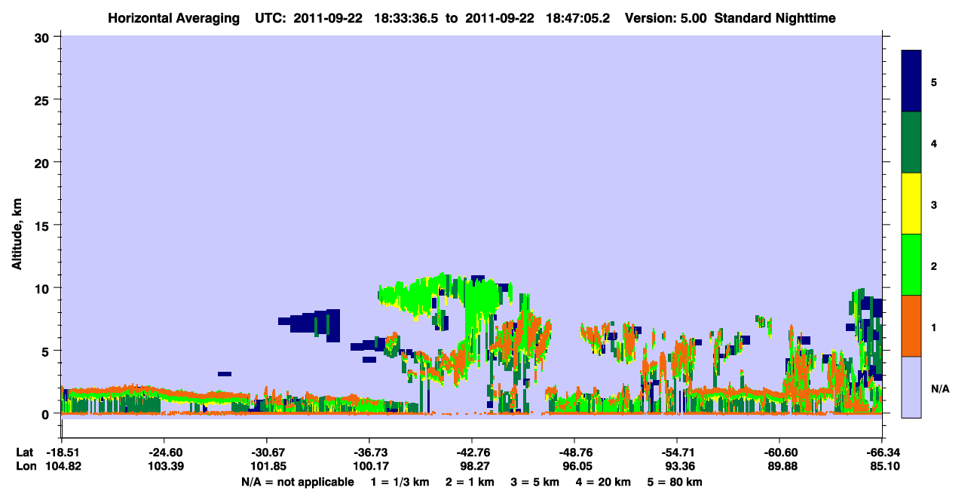The image size is (980, 503).
Task: Click the altitude tick label 20
Action: pos(43,162)
